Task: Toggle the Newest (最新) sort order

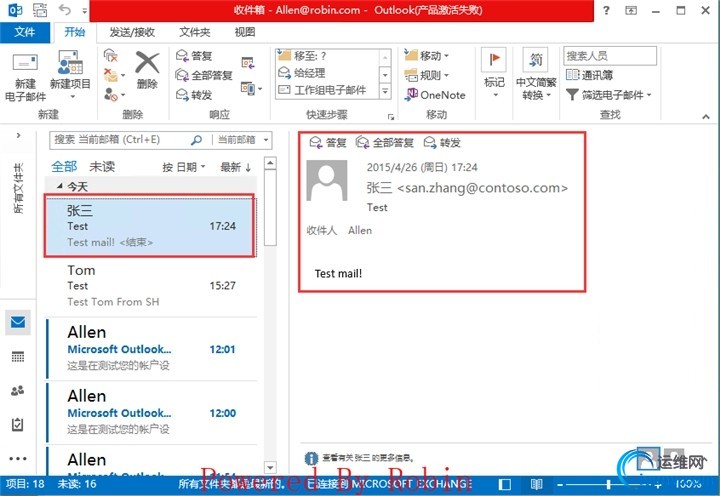Action: tap(235, 167)
